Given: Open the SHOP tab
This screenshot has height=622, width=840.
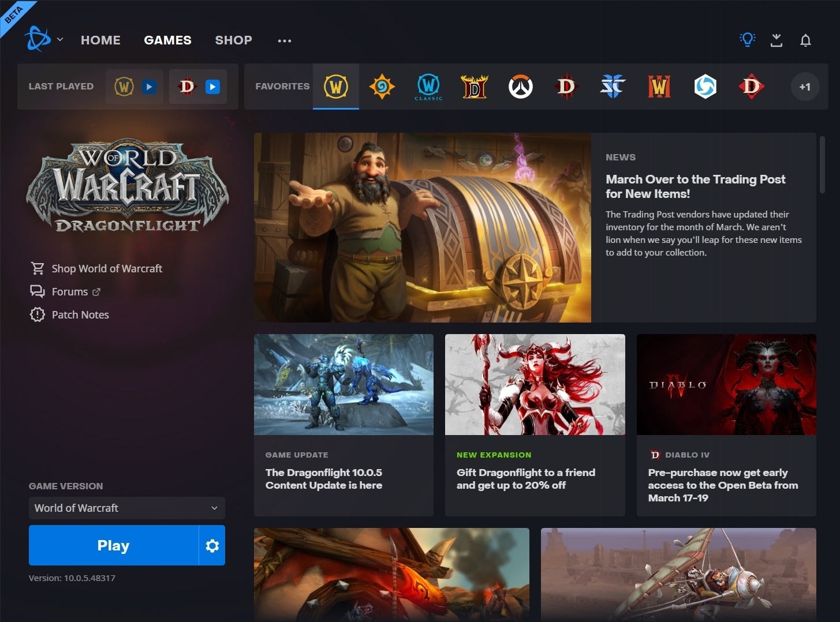Looking at the screenshot, I should tap(233, 40).
